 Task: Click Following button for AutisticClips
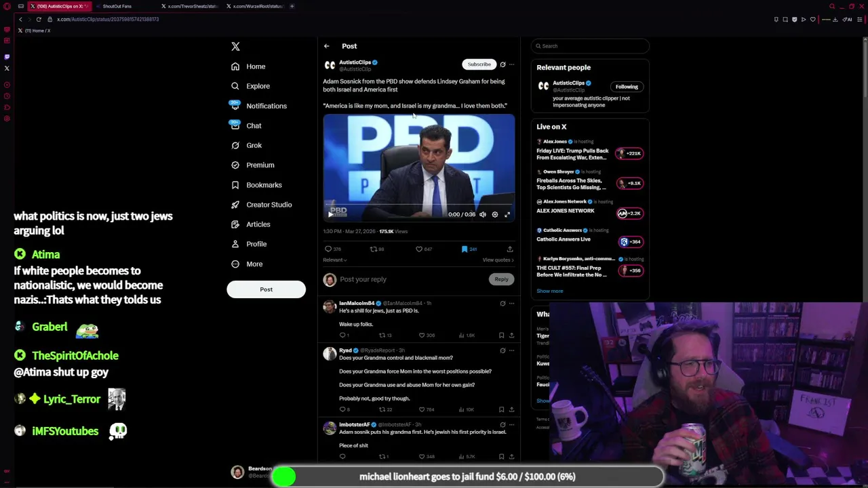(627, 87)
